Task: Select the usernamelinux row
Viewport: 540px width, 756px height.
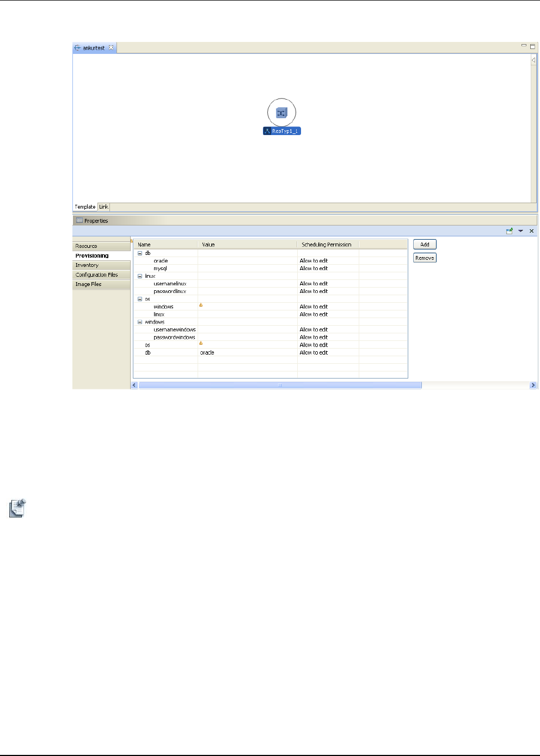Action: [271, 284]
